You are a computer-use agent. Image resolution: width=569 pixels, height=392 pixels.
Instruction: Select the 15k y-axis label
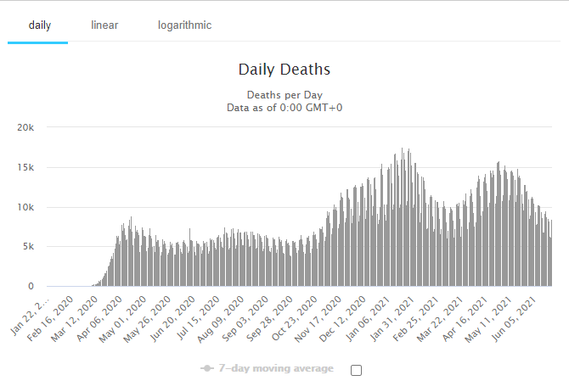point(26,168)
